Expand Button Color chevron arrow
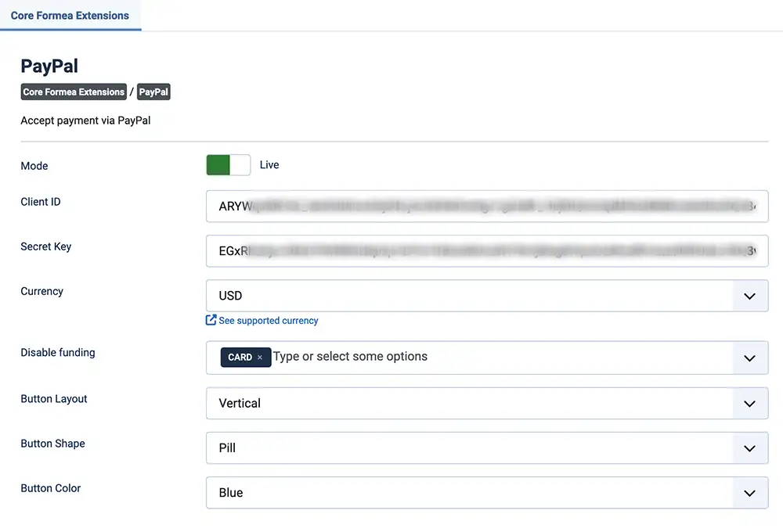783x532 pixels. 749,493
